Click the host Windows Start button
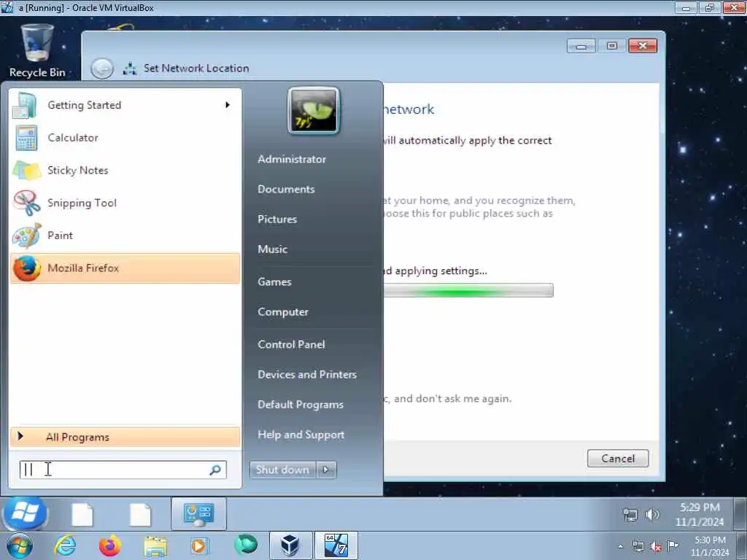This screenshot has width=747, height=560. (x=20, y=546)
